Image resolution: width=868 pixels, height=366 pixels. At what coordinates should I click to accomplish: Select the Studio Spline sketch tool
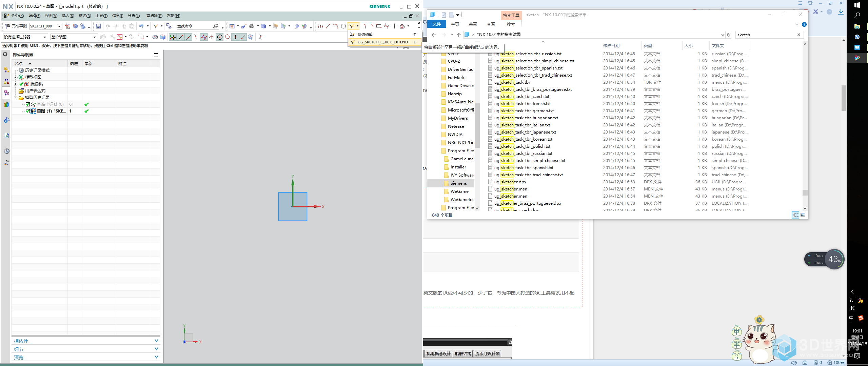click(387, 26)
